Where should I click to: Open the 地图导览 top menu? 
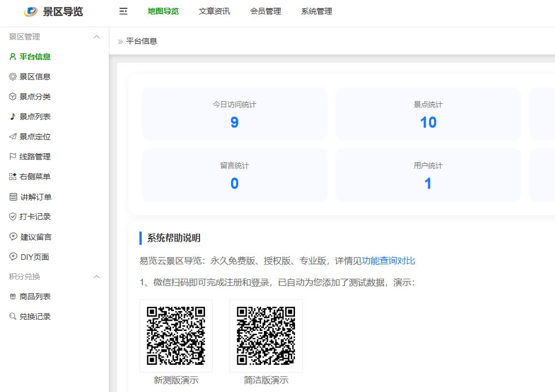[163, 11]
